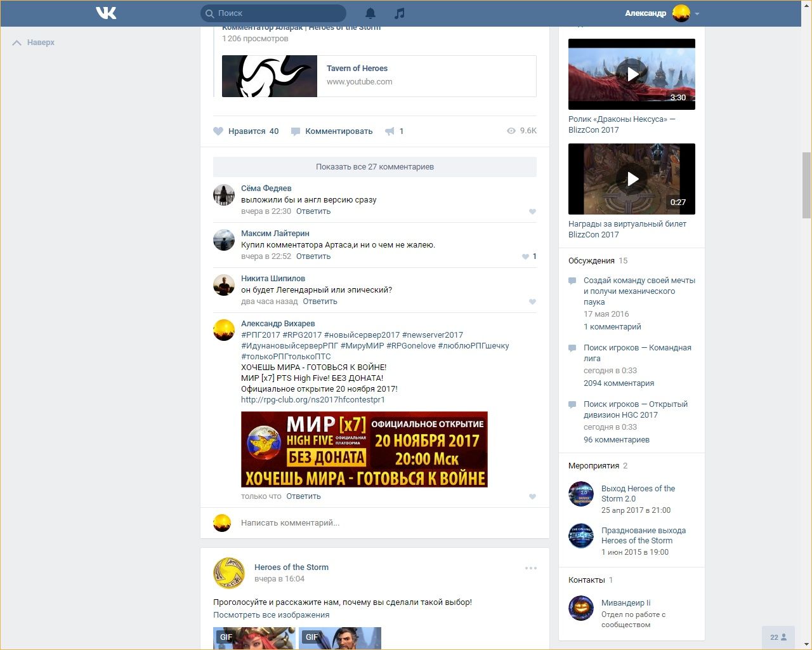Open Сёма Федяев's avatar
This screenshot has width=812, height=650.
click(x=224, y=195)
